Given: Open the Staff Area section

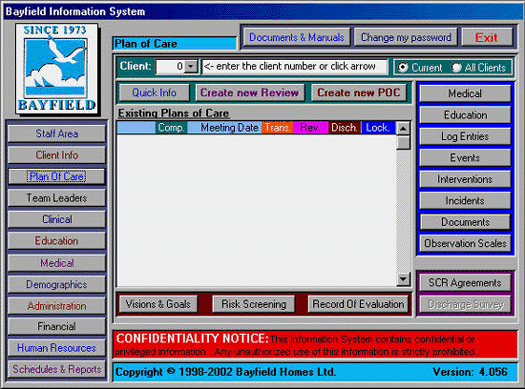Looking at the screenshot, I should tap(57, 134).
